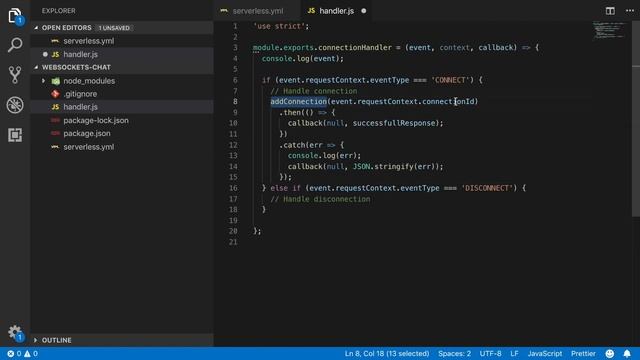
Task: Open the Debug view in the activity bar
Action: (15, 105)
